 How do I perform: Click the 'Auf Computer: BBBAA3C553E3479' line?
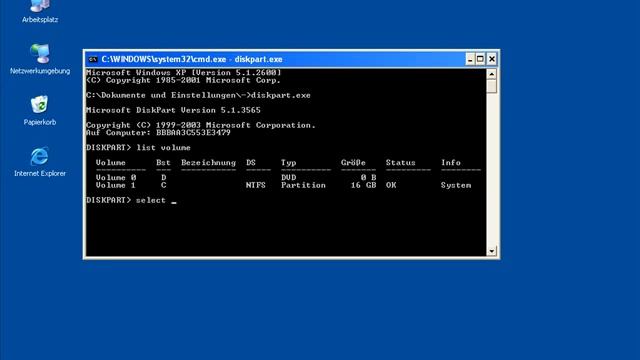(x=158, y=133)
